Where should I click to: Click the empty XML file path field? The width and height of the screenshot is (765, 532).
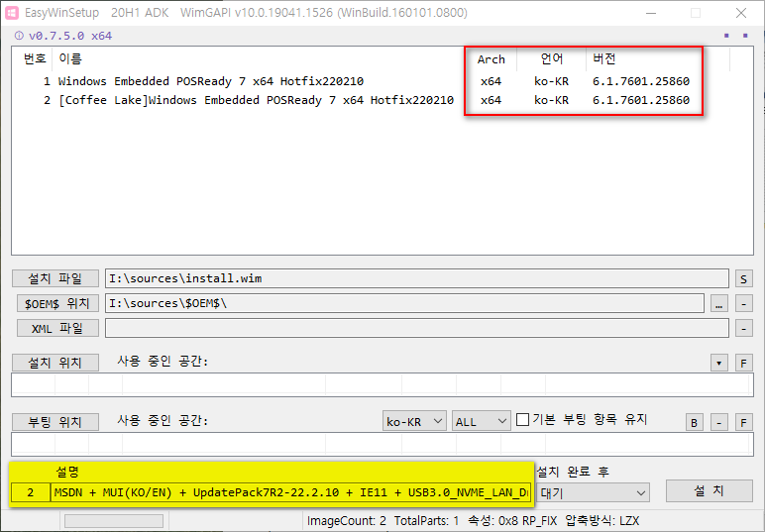pos(416,328)
